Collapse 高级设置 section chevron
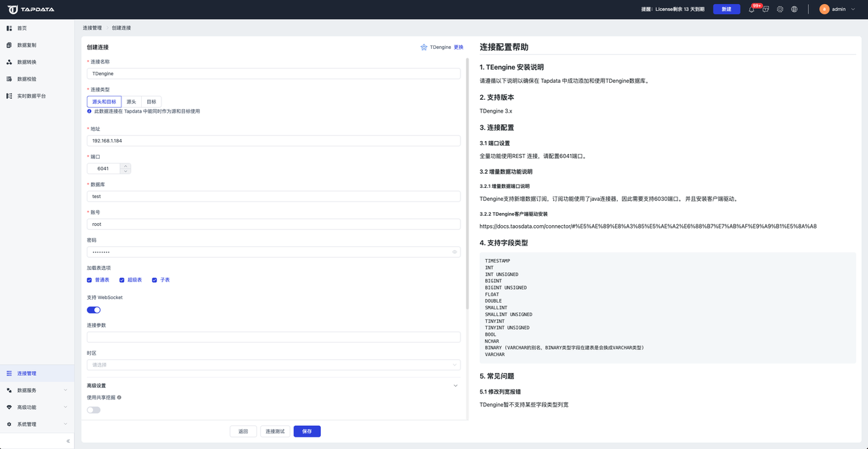 pyautogui.click(x=456, y=386)
